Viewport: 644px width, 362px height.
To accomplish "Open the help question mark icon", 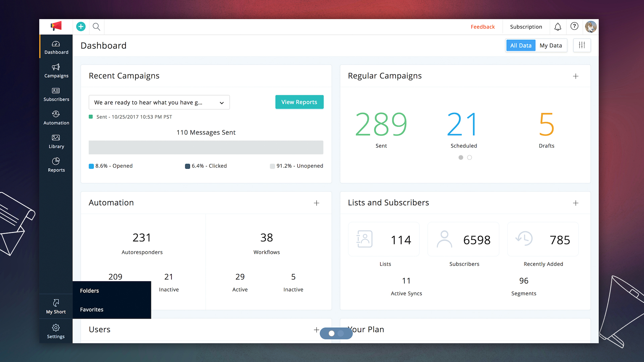I will coord(574,26).
